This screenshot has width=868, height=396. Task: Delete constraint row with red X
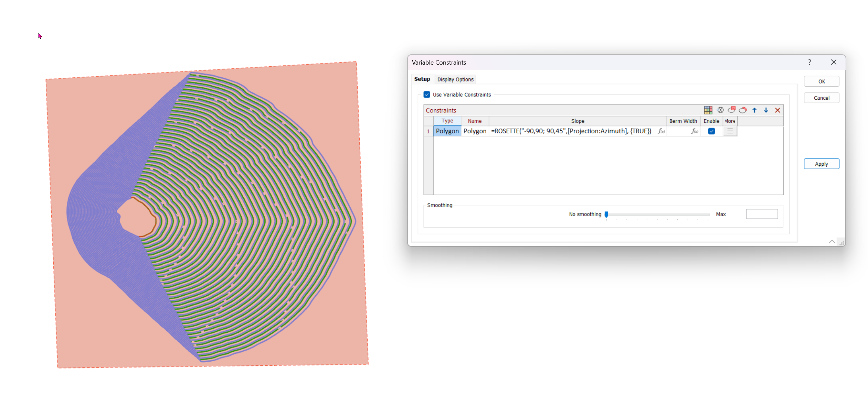pos(777,110)
